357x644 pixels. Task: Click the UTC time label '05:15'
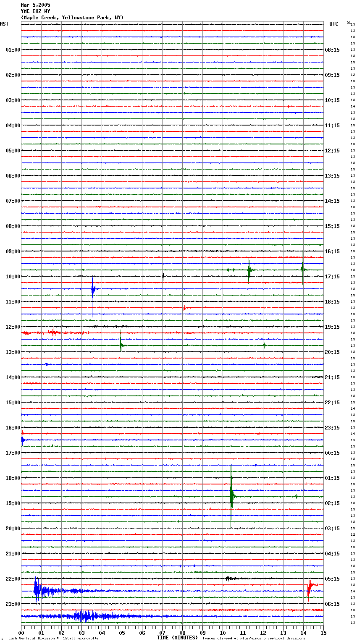(332, 579)
